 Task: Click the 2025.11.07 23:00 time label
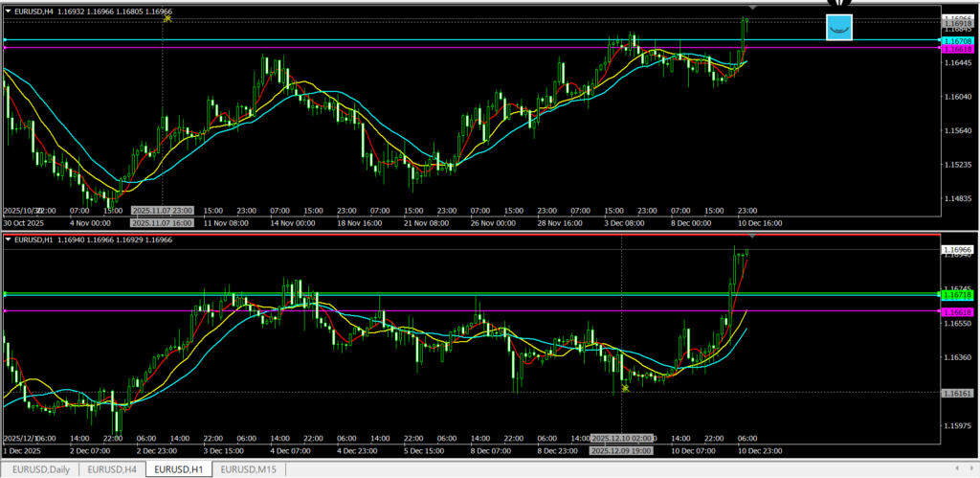(163, 211)
